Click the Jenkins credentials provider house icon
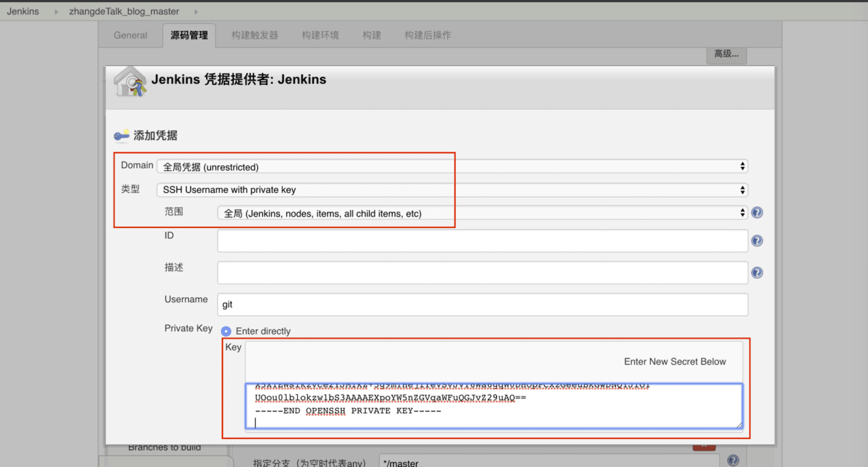 coord(130,81)
